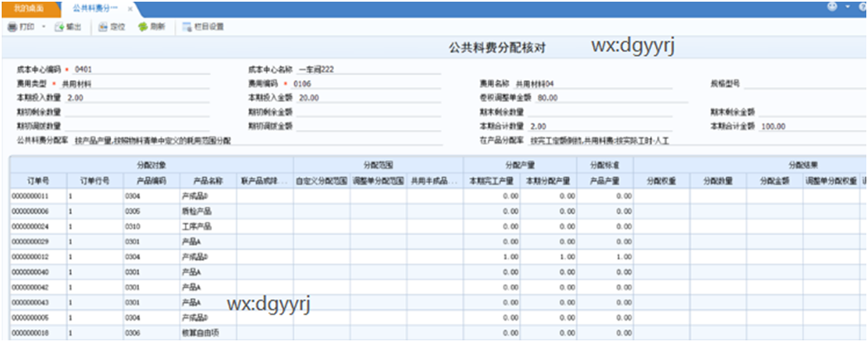Select order row 0000000042
This screenshot has width=868, height=342.
(438, 287)
